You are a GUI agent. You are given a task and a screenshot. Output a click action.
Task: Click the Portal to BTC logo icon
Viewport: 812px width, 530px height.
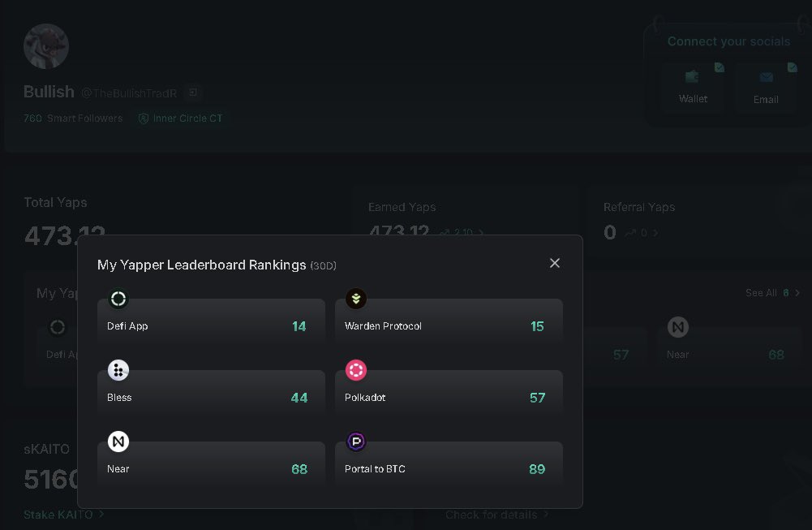pos(356,442)
